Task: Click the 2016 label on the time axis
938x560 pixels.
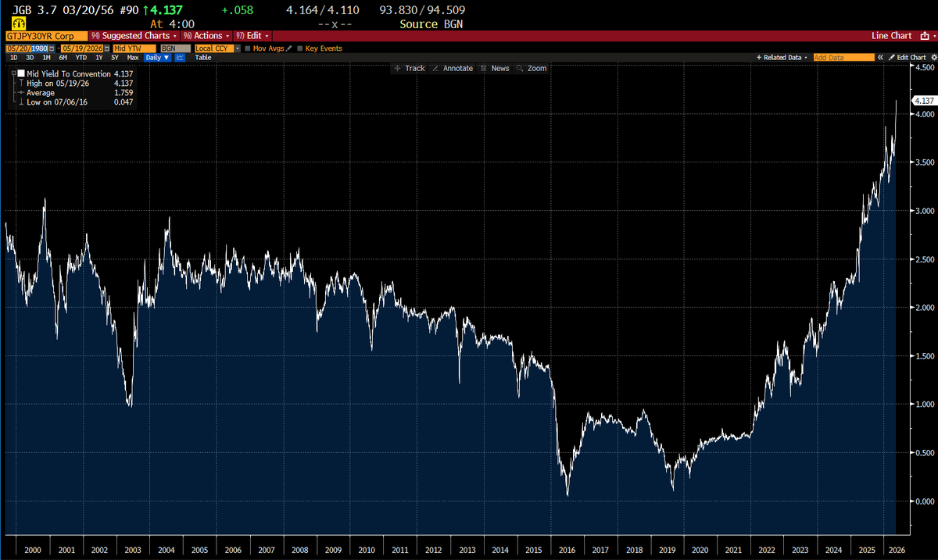Action: [x=566, y=550]
